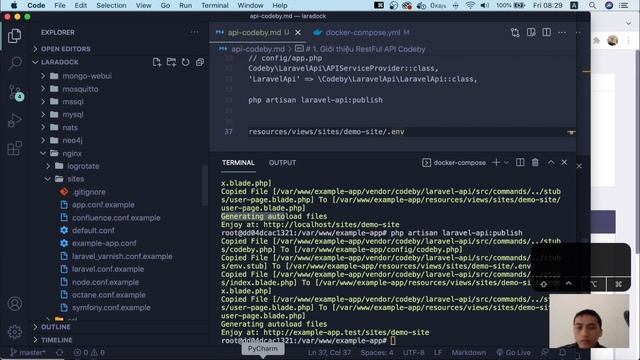Viewport: 640px width, 360px height.
Task: Open changes compare icon in editor toolbar
Action: [x=515, y=33]
